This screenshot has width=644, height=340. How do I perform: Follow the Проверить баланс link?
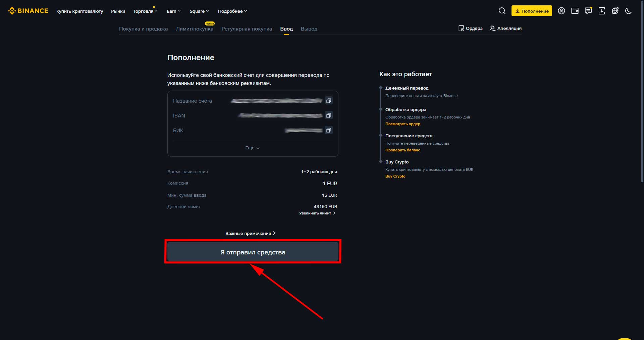pyautogui.click(x=402, y=150)
